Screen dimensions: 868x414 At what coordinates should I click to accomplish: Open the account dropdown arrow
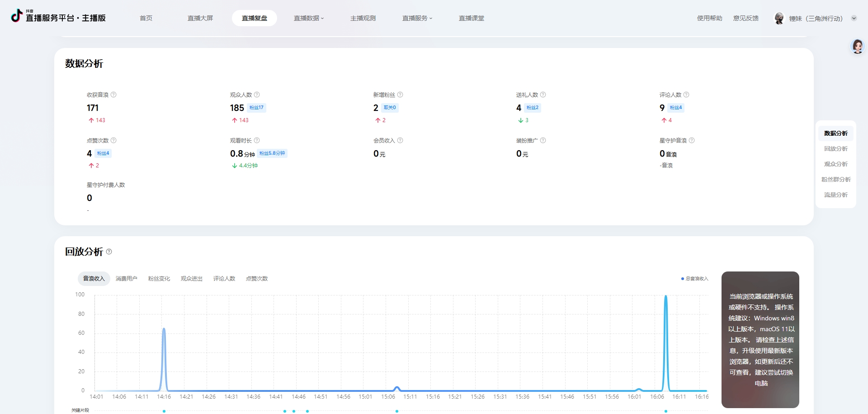coord(854,19)
